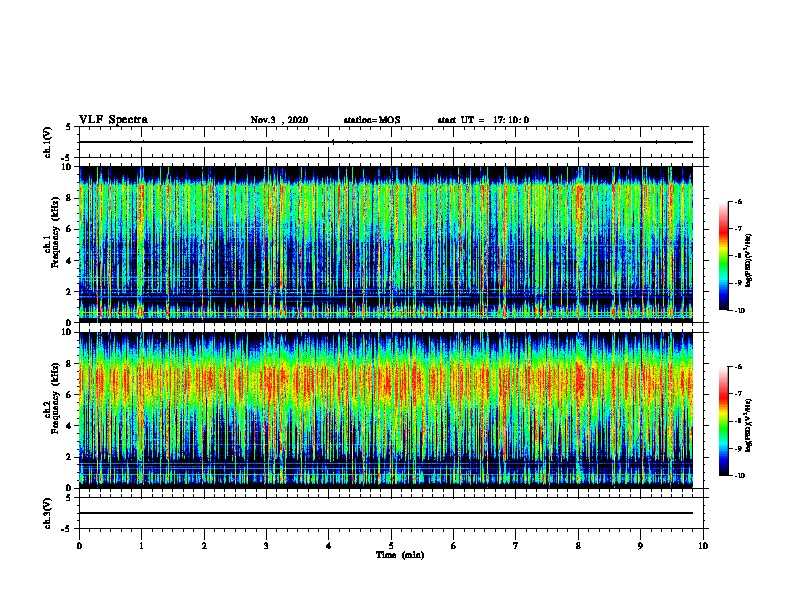Click the ch.2 "Frequency (kHz)" axis label
The width and height of the screenshot is (792, 612).
click(55, 398)
